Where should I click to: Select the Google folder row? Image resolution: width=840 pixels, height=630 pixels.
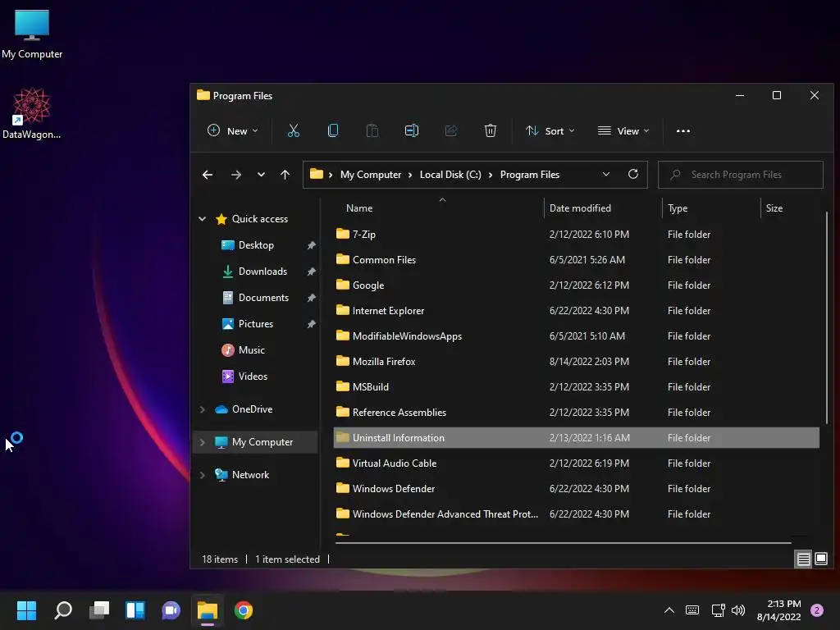point(577,285)
